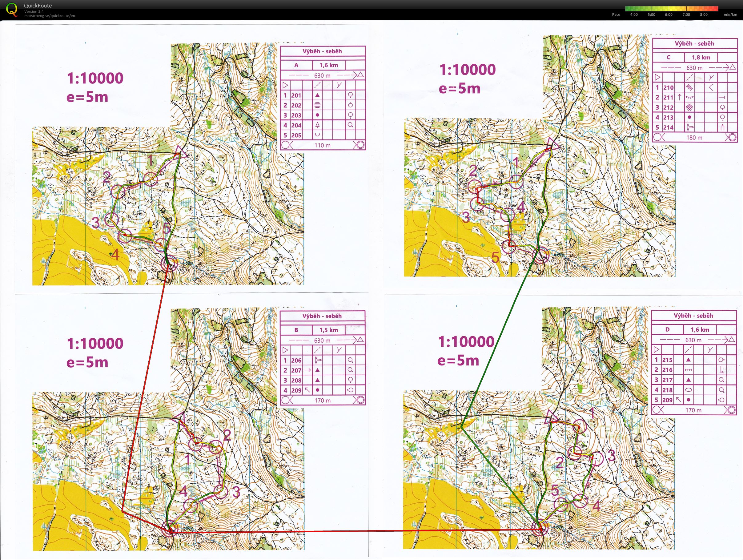Click the arrow symbol in the 211 row

point(680,97)
